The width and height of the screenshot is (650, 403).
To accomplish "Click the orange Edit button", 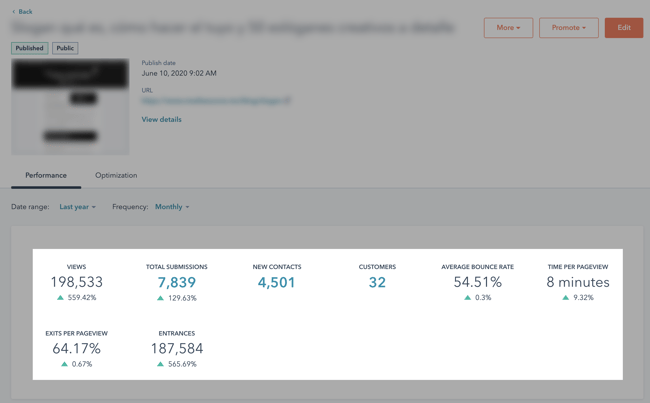I will (624, 28).
